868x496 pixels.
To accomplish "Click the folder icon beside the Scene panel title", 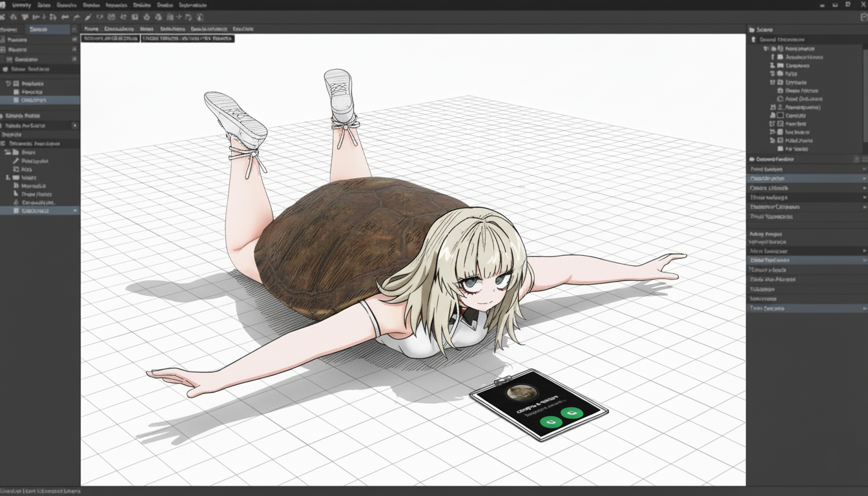I will click(x=752, y=30).
